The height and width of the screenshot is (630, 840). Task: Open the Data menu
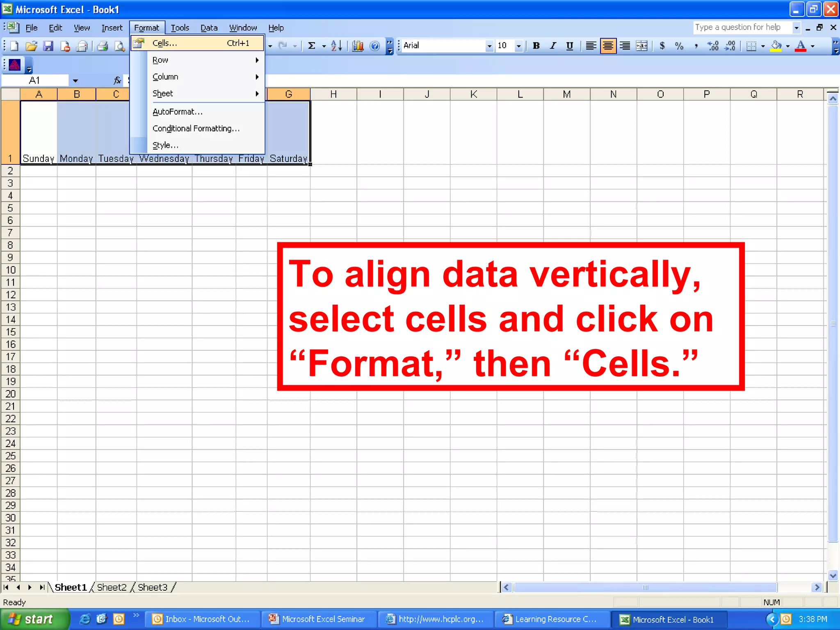tap(209, 27)
